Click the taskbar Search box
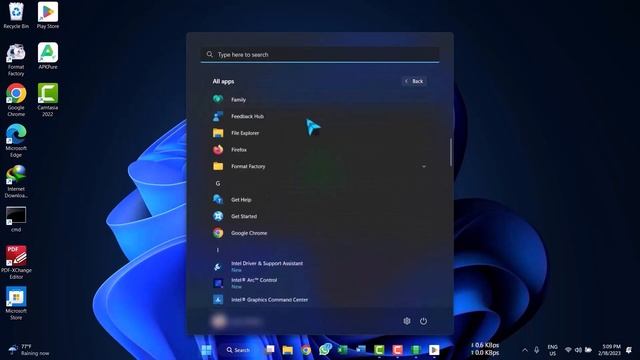 238,350
